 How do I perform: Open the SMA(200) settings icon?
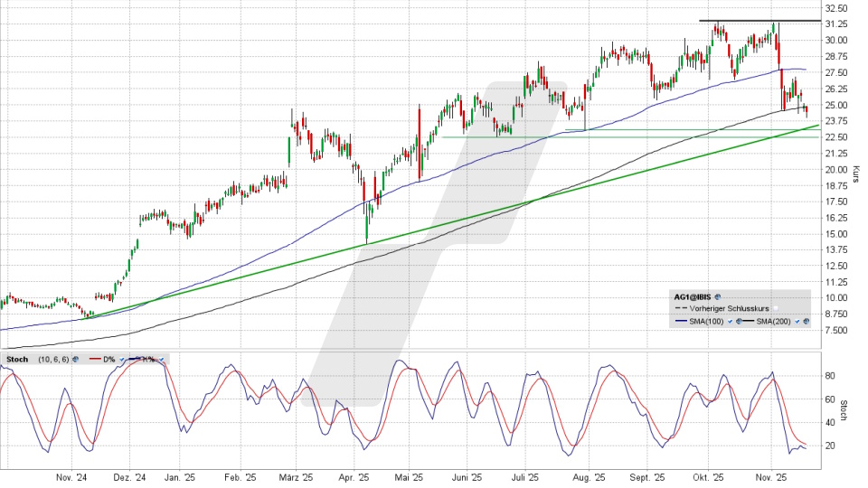click(805, 321)
